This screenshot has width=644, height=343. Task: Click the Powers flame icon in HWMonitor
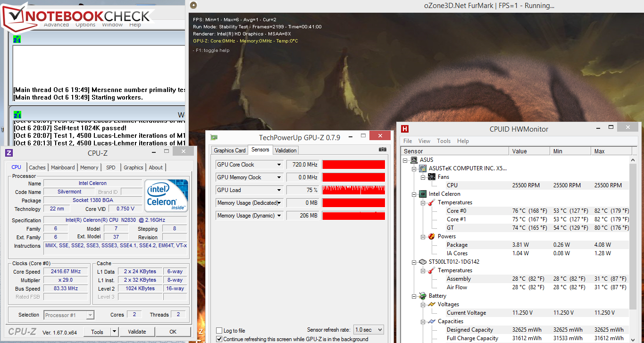(431, 236)
